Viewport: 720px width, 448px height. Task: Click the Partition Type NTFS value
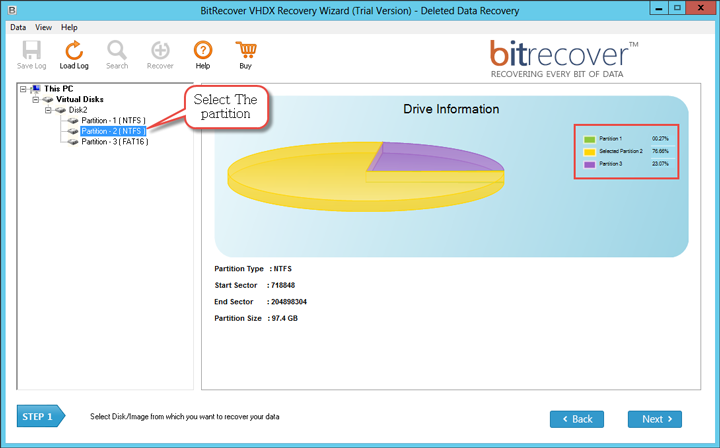coord(283,269)
